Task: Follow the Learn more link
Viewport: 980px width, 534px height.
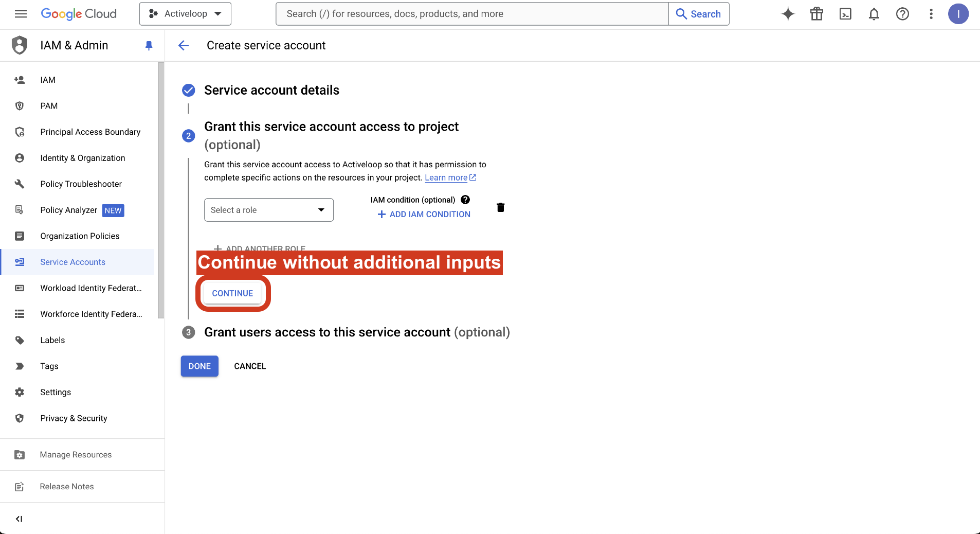Action: pyautogui.click(x=446, y=177)
